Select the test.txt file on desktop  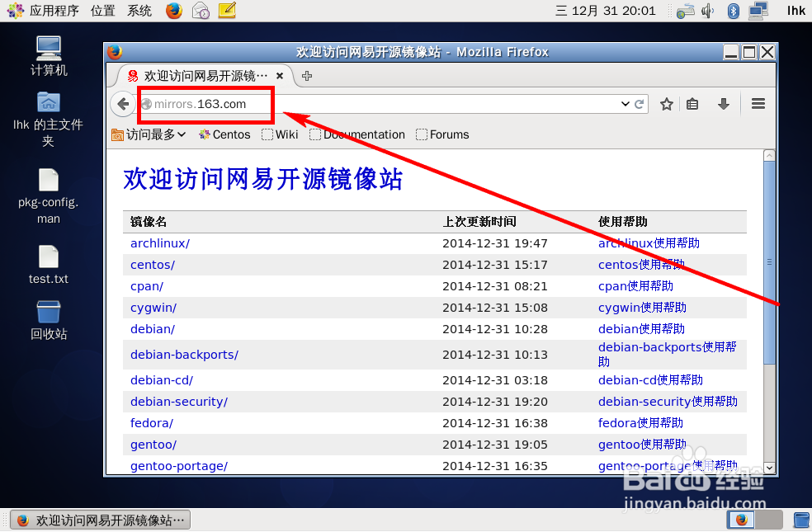pyautogui.click(x=48, y=265)
